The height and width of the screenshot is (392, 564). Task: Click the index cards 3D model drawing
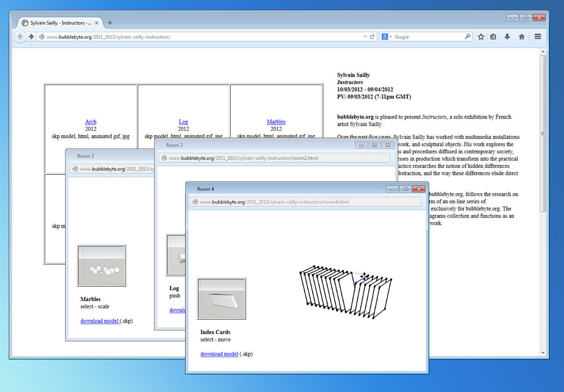click(x=346, y=292)
